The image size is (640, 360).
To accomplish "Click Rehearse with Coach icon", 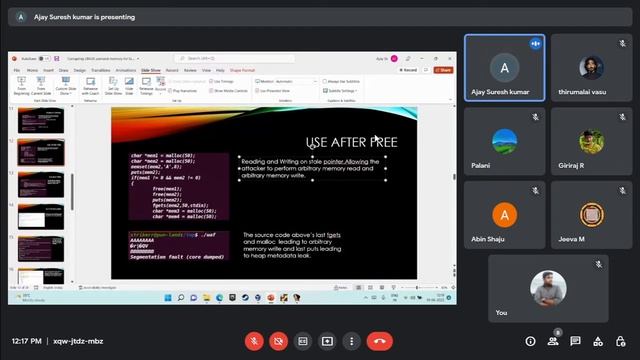I will point(91,86).
